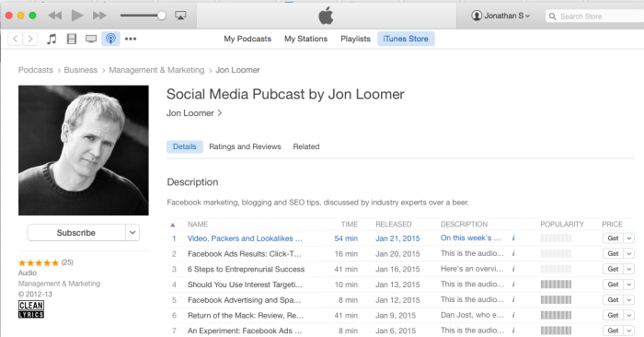
Task: Click the fast-forward button
Action: coord(99,16)
